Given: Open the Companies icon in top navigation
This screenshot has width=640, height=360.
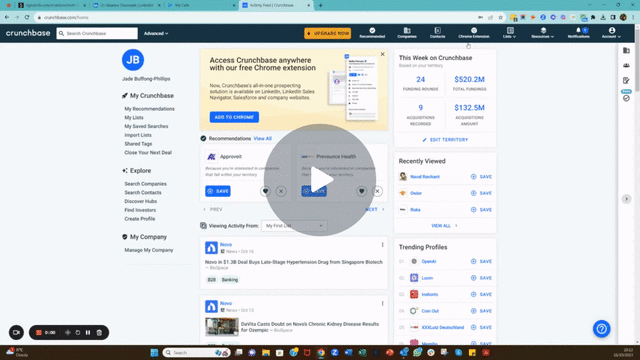Looking at the screenshot, I should tap(407, 33).
